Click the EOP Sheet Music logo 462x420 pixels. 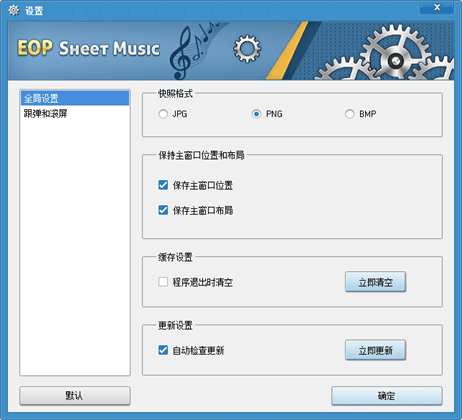[89, 48]
